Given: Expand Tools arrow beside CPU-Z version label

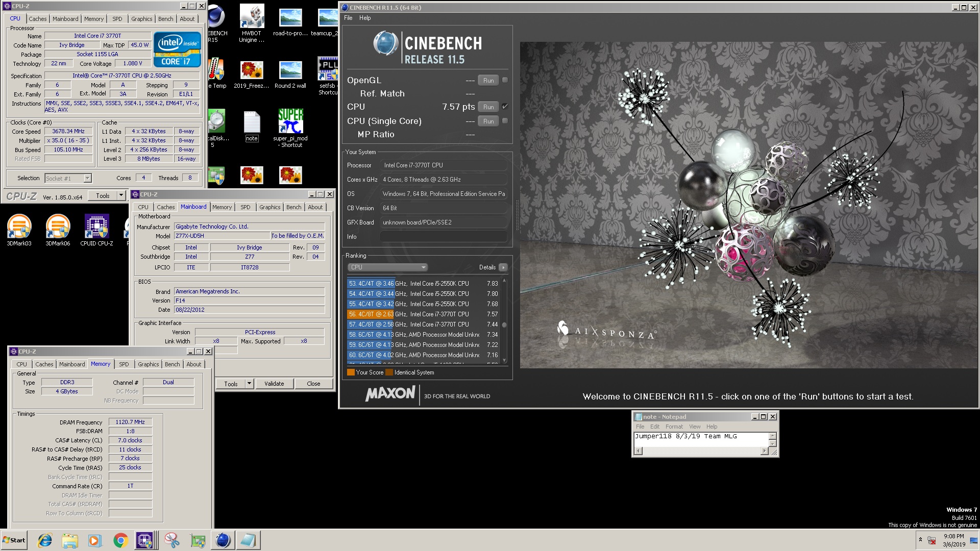Looking at the screenshot, I should (x=121, y=195).
